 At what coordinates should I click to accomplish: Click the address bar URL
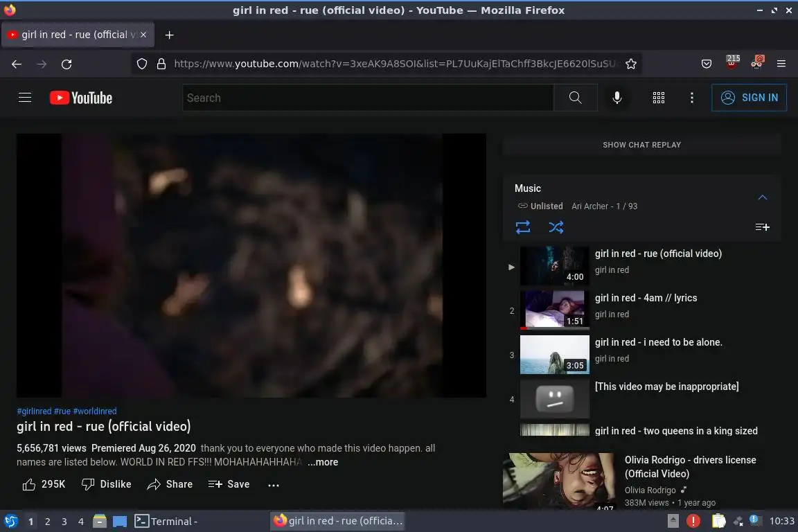(x=395, y=64)
